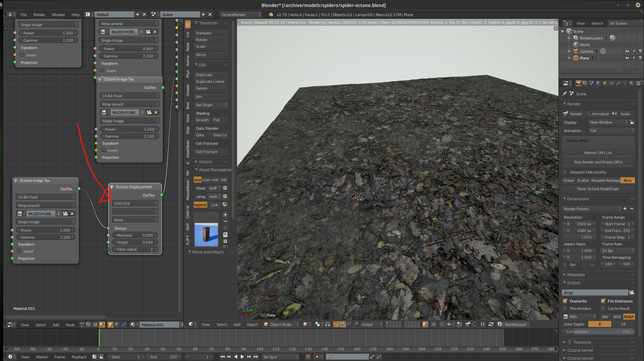Click Refresh GPU List button
Image resolution: width=644 pixels, height=361 pixels.
pyautogui.click(x=598, y=153)
